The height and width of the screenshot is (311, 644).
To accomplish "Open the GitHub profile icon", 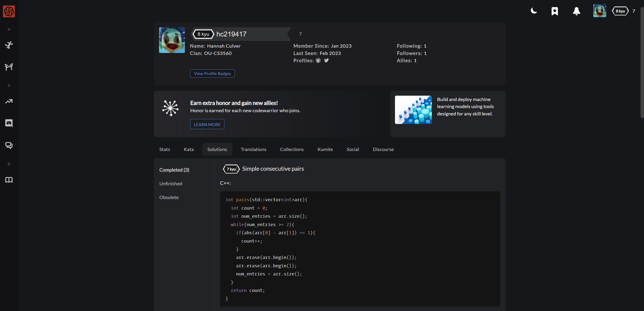I will pos(318,60).
